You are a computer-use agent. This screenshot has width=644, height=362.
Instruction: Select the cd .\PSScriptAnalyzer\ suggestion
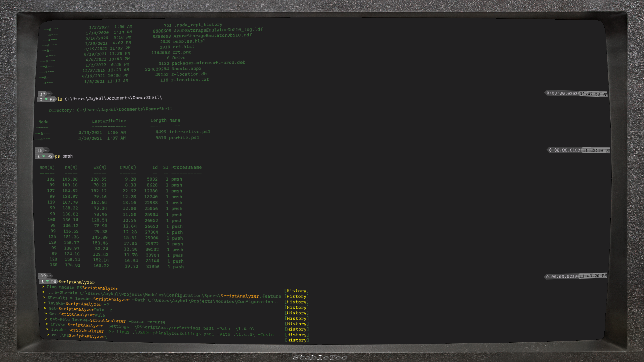(x=79, y=335)
